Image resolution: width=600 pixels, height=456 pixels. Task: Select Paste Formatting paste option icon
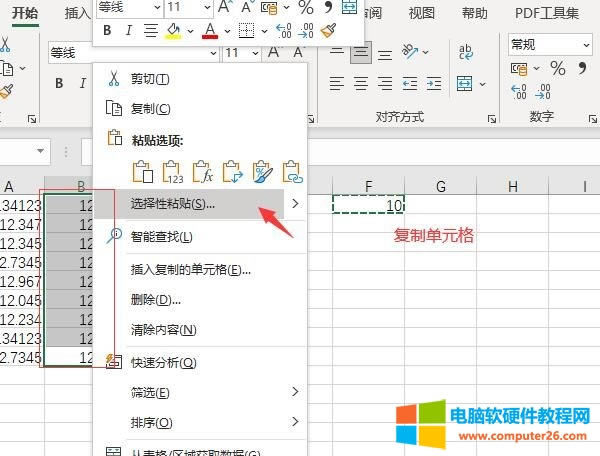(x=263, y=172)
